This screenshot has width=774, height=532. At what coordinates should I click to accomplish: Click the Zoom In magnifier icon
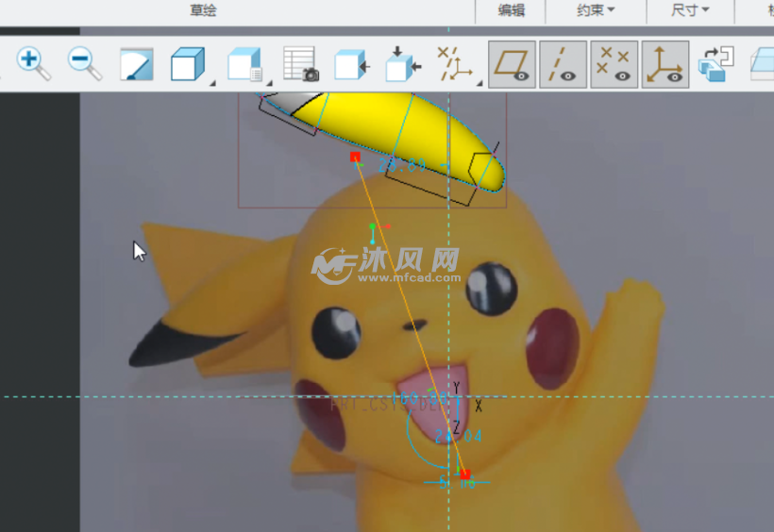coord(33,63)
